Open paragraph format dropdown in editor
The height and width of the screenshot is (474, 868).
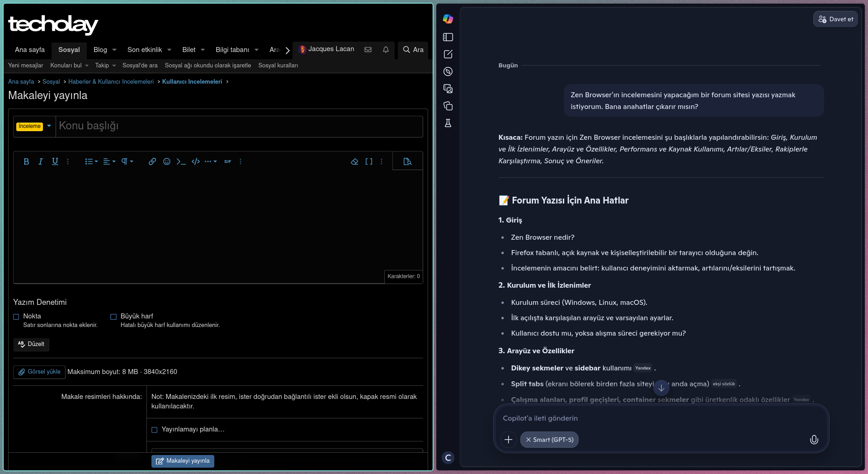[127, 161]
